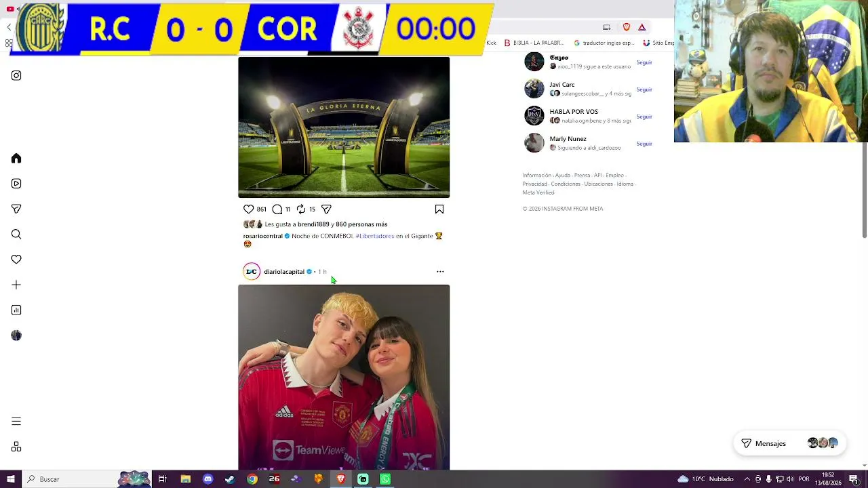Follow suggested user HABLA POR VOS
This screenshot has height=488, width=868.
click(644, 117)
